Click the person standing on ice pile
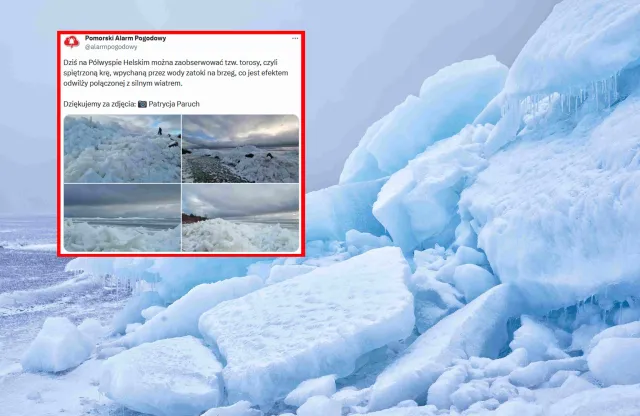Image resolution: width=640 pixels, height=416 pixels. pyautogui.click(x=160, y=131)
